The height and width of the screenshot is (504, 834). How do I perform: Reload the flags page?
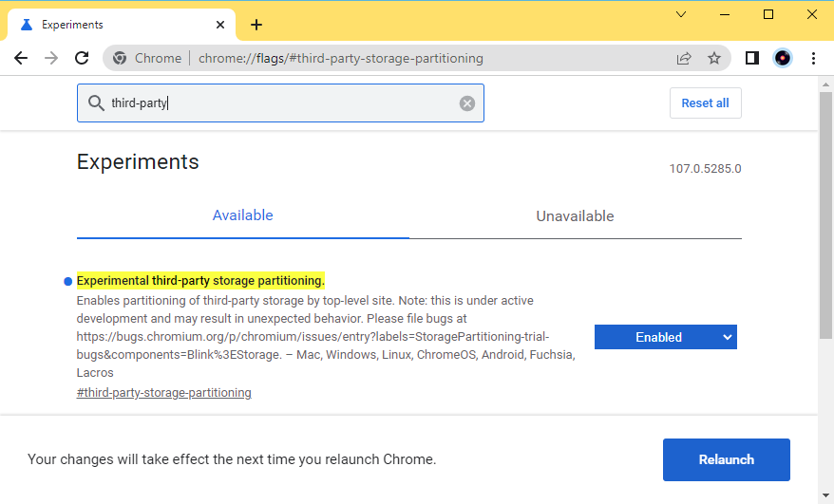tap(82, 58)
